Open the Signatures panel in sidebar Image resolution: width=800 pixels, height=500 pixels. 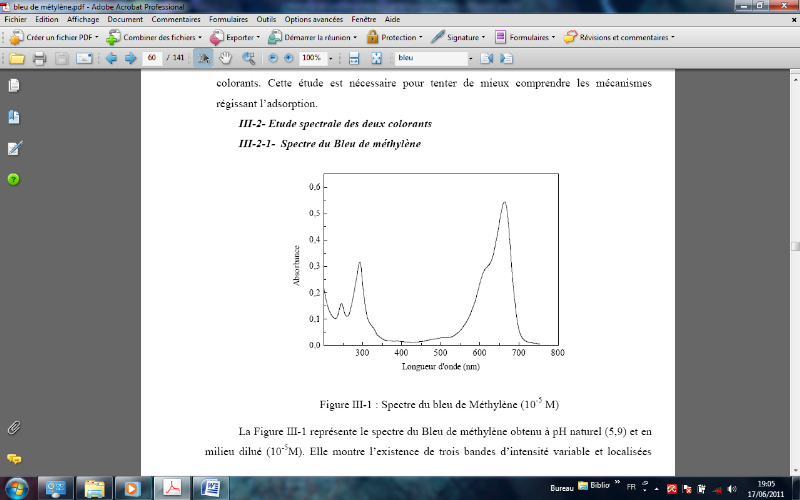click(15, 148)
